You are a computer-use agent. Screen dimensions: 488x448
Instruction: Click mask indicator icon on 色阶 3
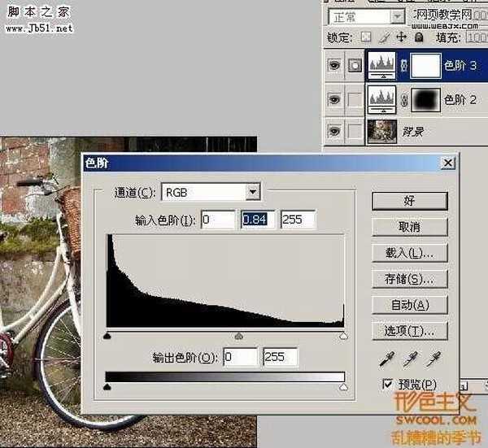tap(355, 65)
